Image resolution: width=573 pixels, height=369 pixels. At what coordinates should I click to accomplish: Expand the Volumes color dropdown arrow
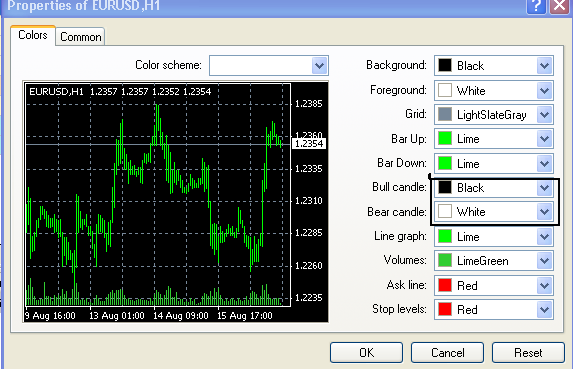(544, 261)
